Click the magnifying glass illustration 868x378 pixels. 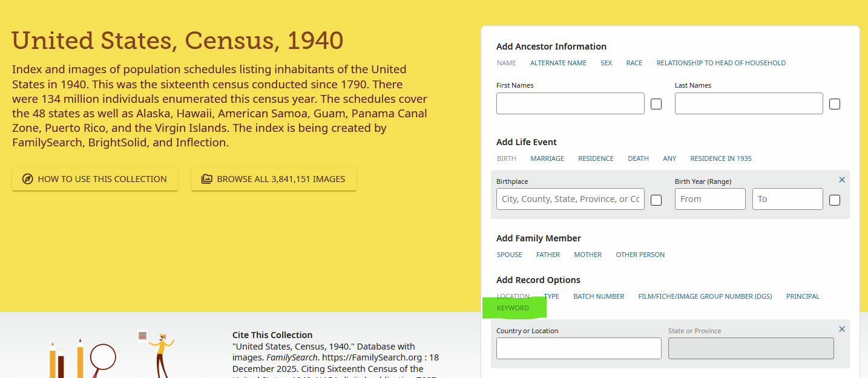pos(103,359)
